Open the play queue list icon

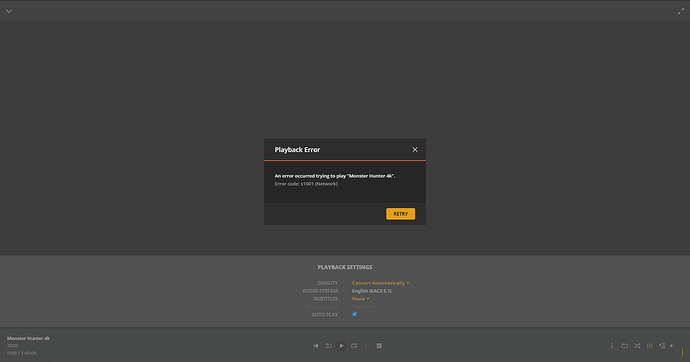[662, 346]
